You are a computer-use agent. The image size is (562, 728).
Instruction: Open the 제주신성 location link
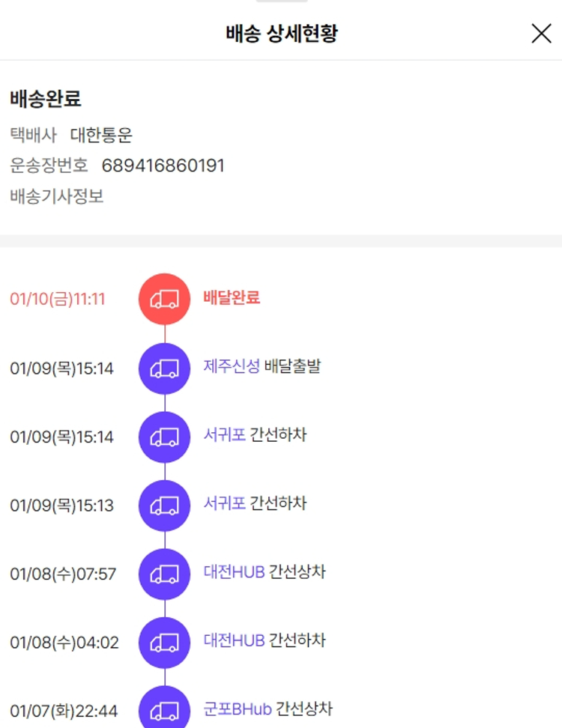pos(232,367)
